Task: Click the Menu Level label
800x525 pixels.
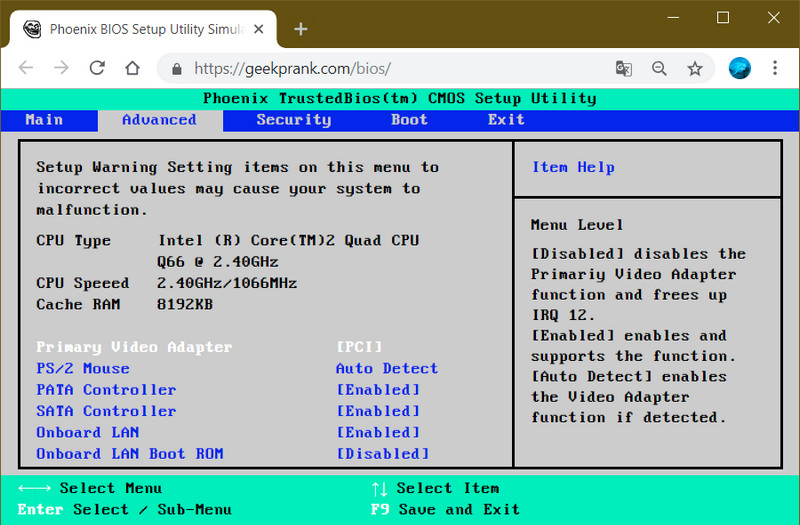Action: pos(577,225)
